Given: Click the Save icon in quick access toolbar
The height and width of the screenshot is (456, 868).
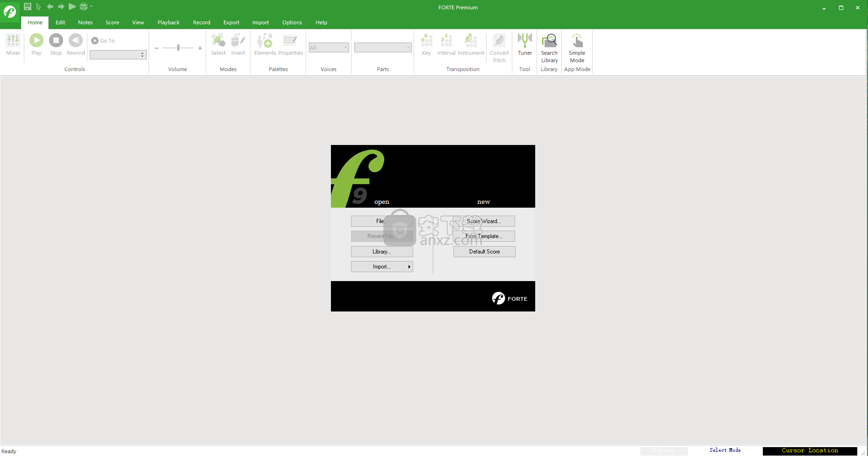Looking at the screenshot, I should click(28, 7).
